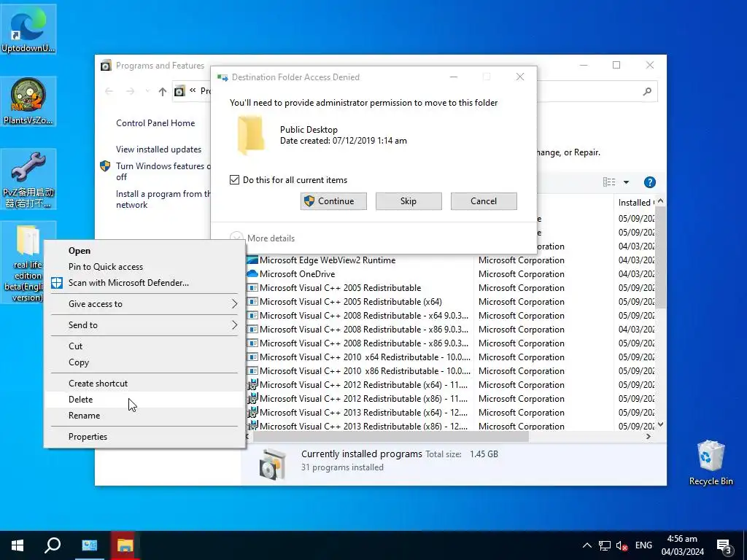Click scroll down arrow of program list
The image size is (747, 560).
click(x=660, y=425)
